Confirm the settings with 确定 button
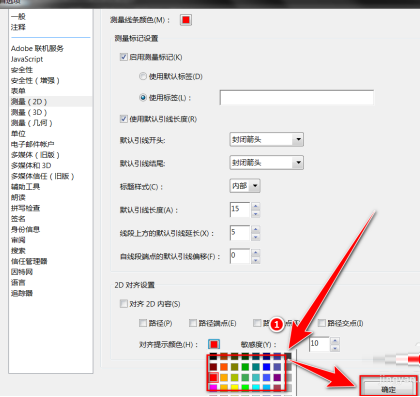This screenshot has width=420, height=397. 388,389
